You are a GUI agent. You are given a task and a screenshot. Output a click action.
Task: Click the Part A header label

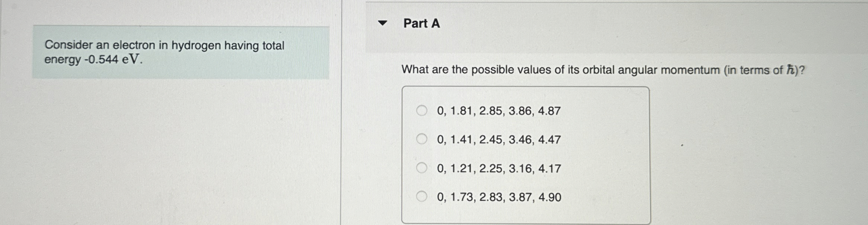421,23
